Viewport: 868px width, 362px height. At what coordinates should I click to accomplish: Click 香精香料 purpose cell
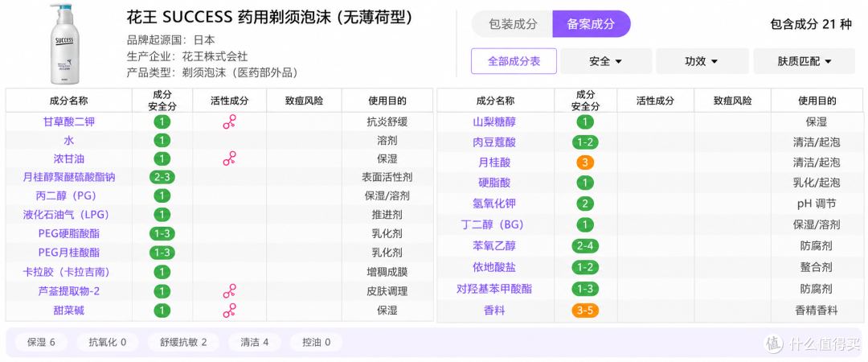pos(817,310)
